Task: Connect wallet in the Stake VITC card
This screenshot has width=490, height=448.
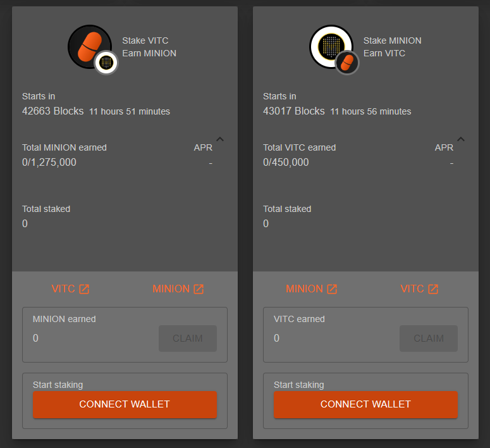Action: coord(125,404)
